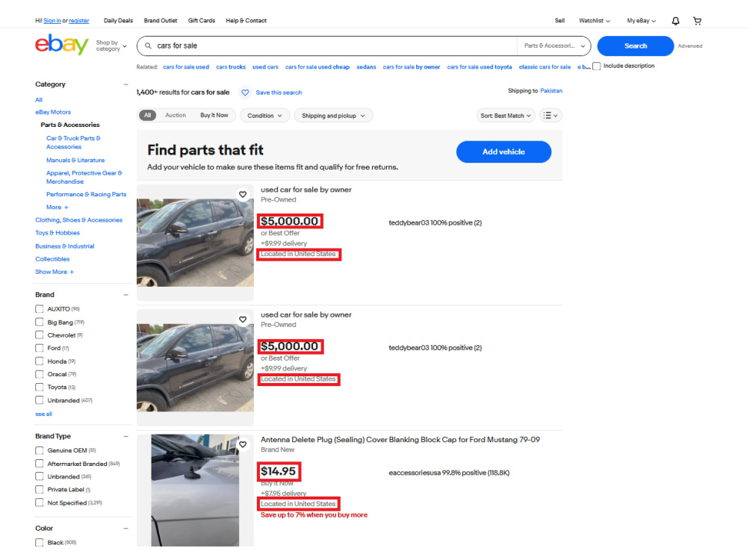Open the My eBay dropdown
This screenshot has width=747, height=560.
(x=641, y=20)
